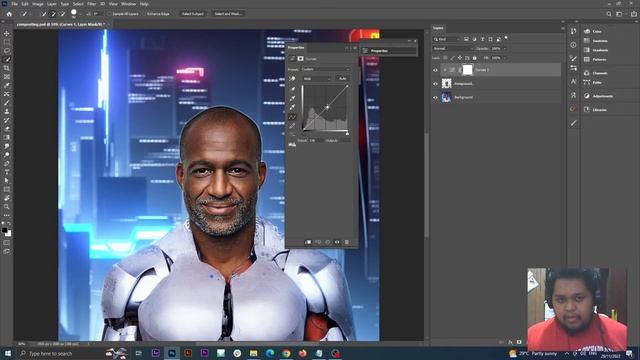Select the Hand tool

coord(7,198)
